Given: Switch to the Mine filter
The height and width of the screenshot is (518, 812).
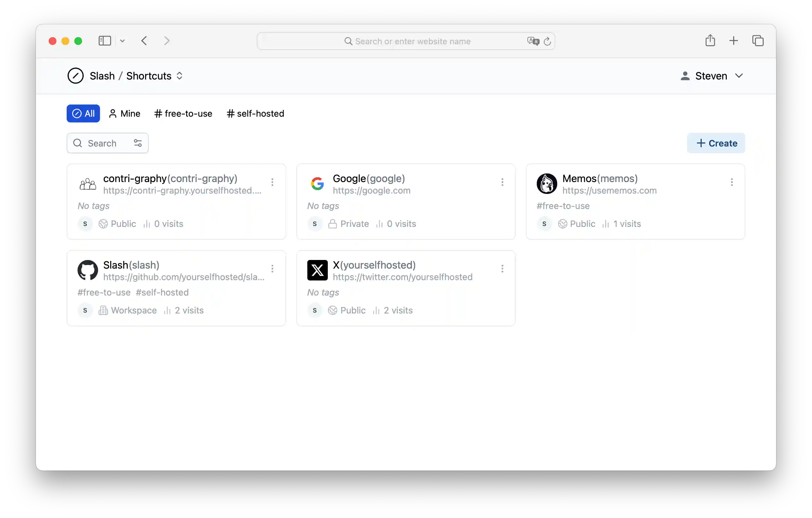Looking at the screenshot, I should pos(124,113).
